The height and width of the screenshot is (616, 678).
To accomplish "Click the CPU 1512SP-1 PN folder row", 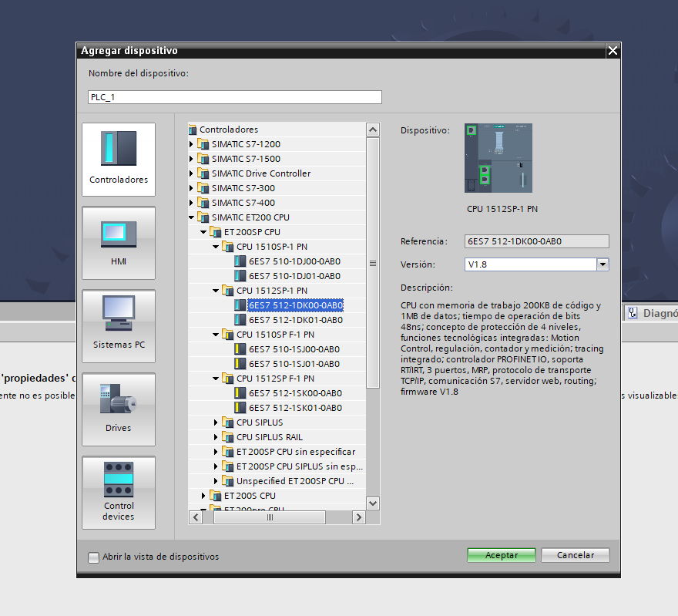I will (272, 291).
